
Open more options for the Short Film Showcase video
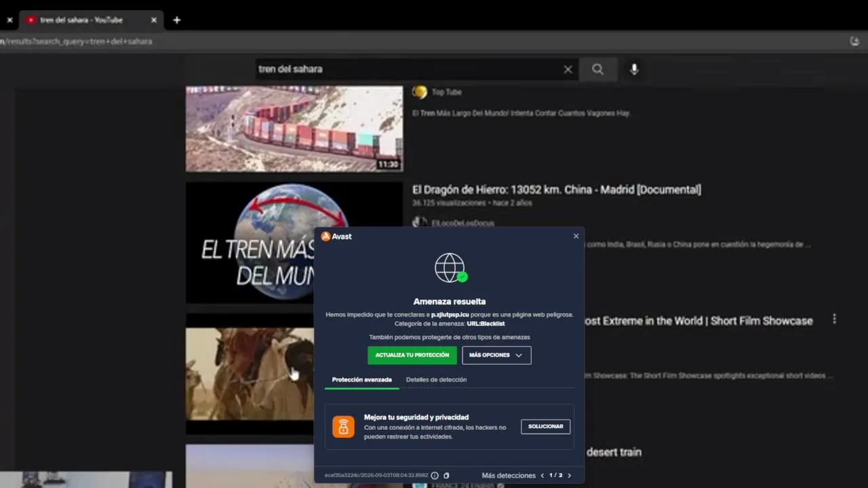(x=834, y=319)
